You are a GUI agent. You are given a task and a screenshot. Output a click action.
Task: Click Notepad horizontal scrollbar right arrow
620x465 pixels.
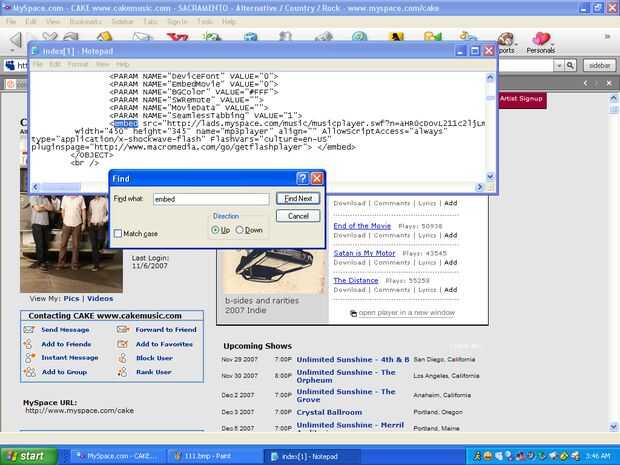coord(480,187)
